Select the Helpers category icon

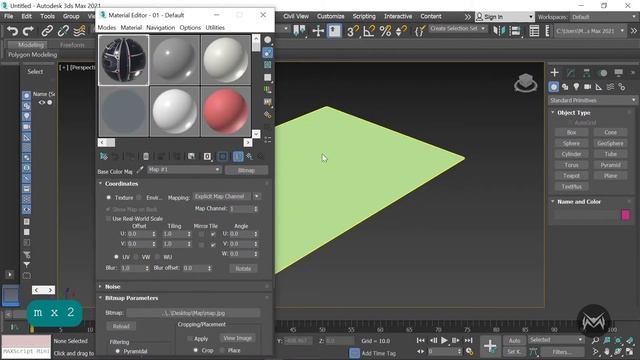[x=599, y=87]
